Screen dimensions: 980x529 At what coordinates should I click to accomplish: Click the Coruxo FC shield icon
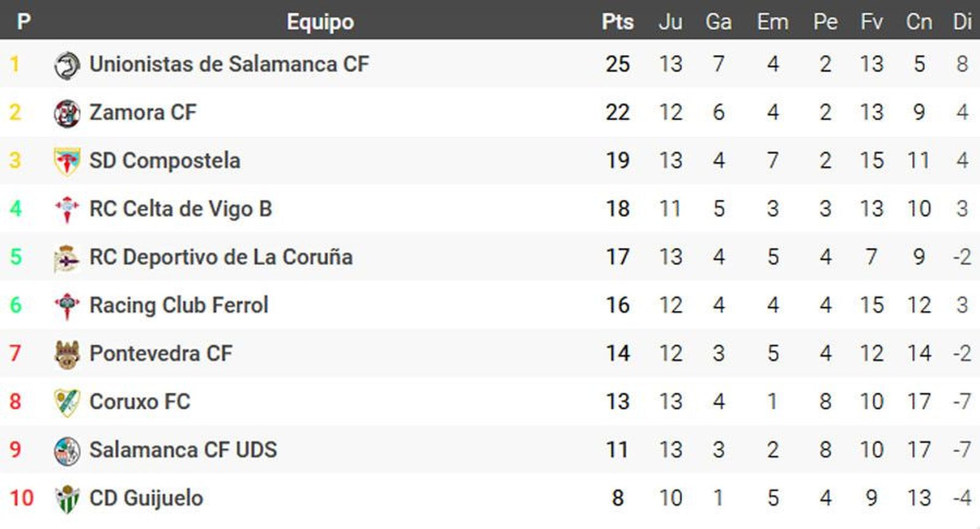pos(67,402)
